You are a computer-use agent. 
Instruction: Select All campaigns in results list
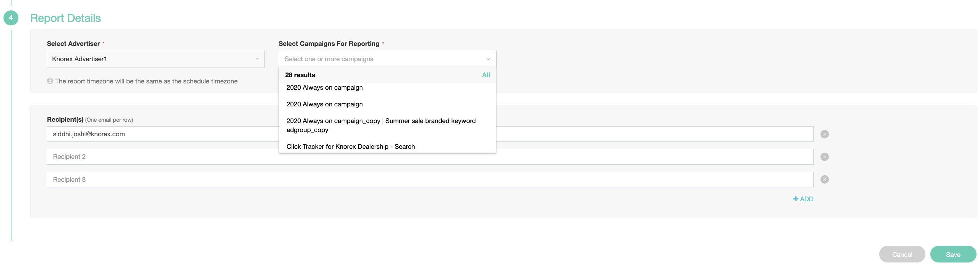pyautogui.click(x=485, y=75)
